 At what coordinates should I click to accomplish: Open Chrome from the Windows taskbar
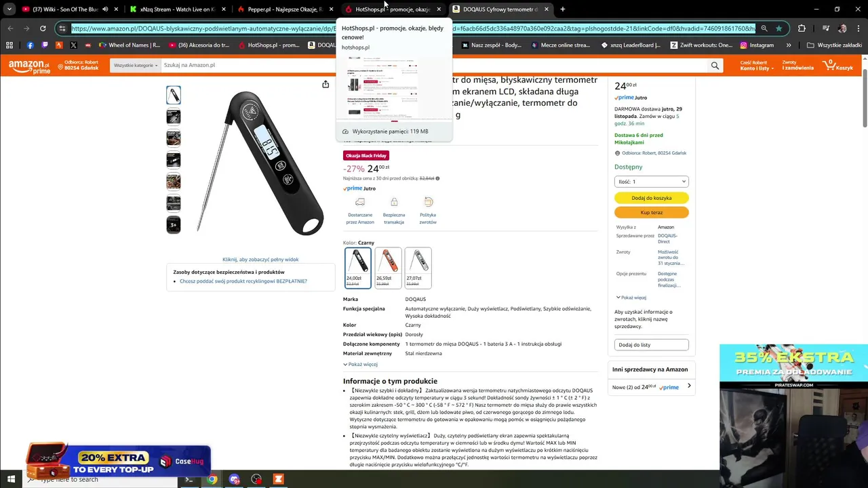212,479
